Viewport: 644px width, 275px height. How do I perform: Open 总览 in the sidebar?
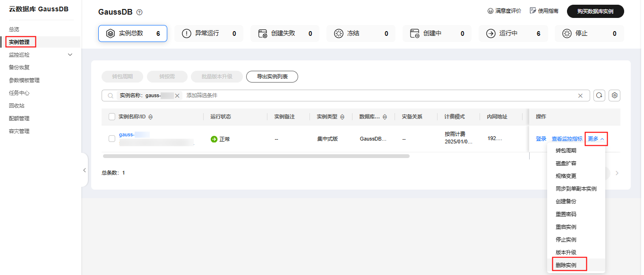click(14, 29)
